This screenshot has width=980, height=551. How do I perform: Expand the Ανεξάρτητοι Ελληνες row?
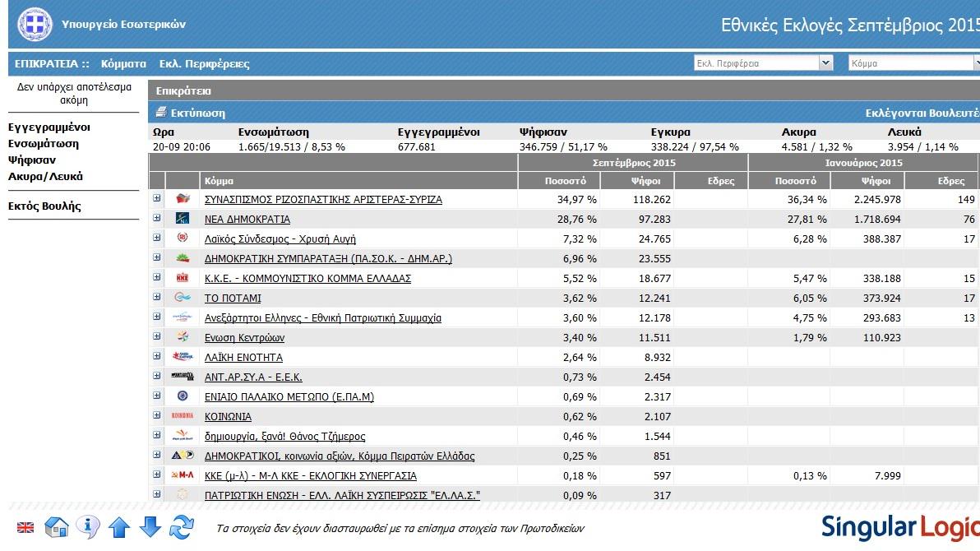(x=157, y=317)
